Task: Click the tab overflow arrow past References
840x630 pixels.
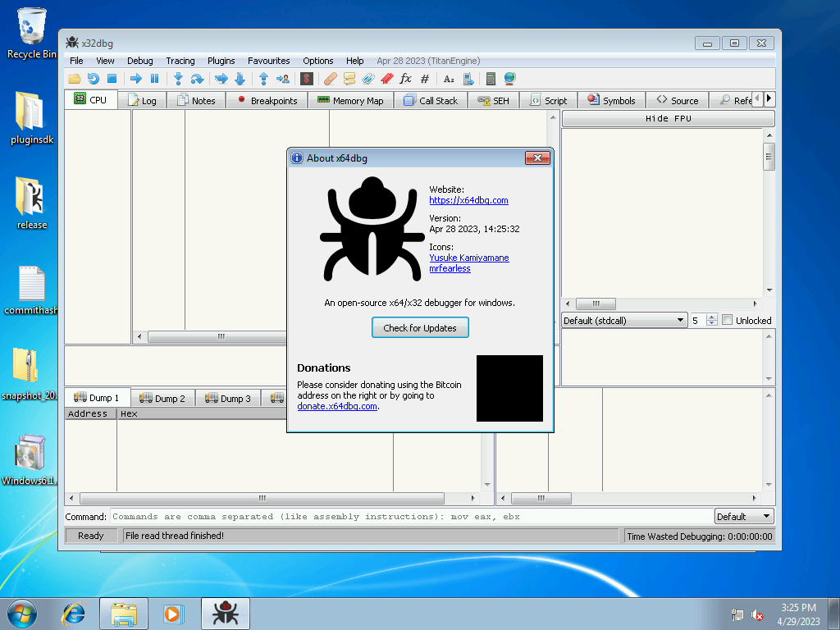Action: [769, 98]
